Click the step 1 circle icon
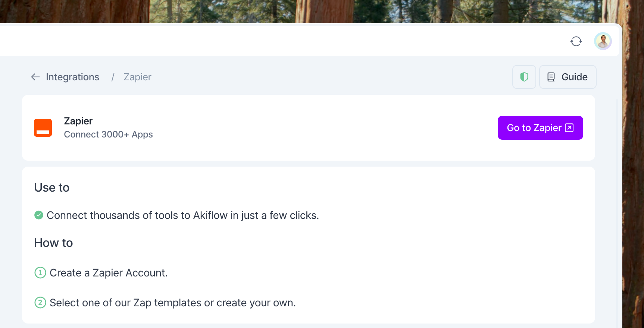The width and height of the screenshot is (644, 328). click(x=40, y=273)
